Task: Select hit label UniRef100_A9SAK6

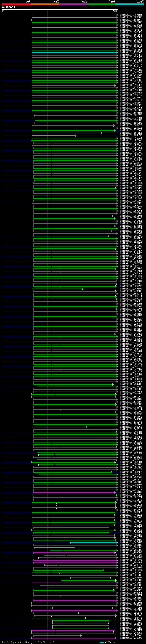Action: tap(131, 93)
